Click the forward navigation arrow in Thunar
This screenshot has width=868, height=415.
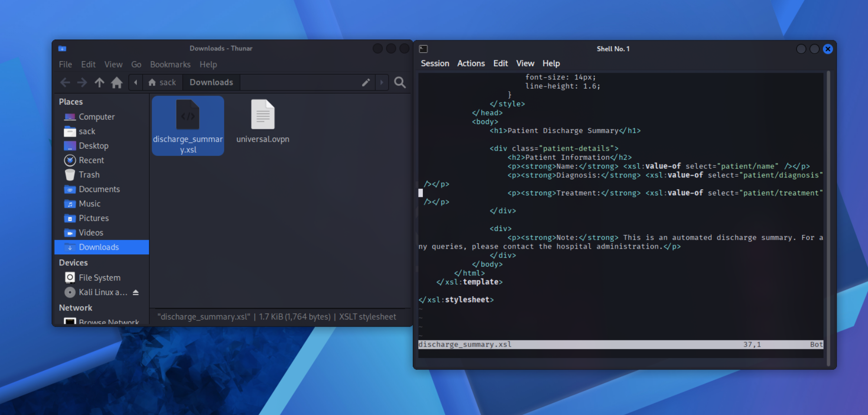click(82, 83)
